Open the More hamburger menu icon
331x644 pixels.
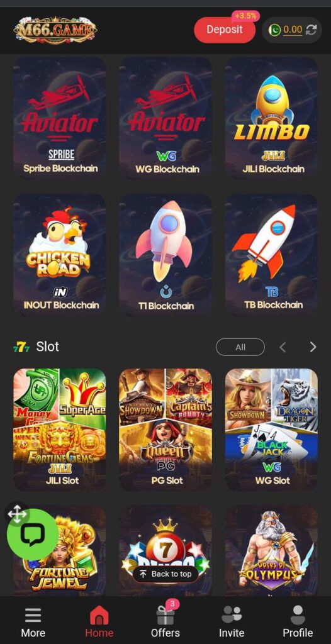(x=33, y=615)
